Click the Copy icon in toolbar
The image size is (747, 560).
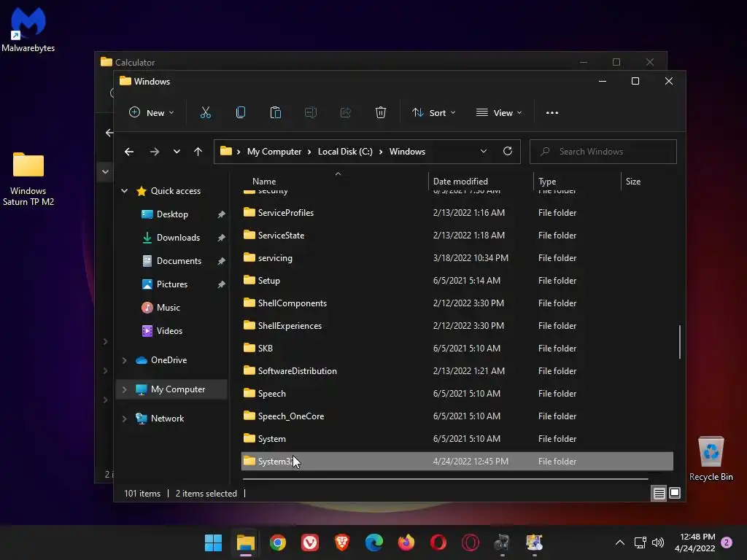(x=241, y=113)
